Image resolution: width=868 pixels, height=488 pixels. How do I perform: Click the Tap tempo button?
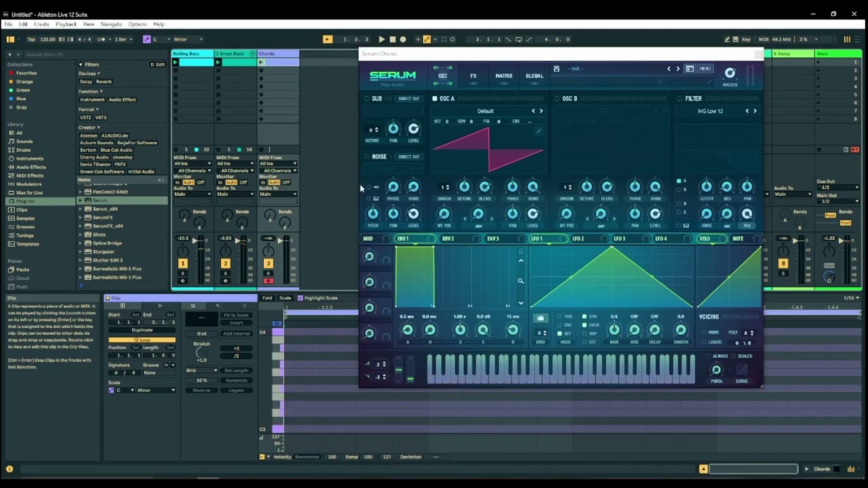coord(31,39)
